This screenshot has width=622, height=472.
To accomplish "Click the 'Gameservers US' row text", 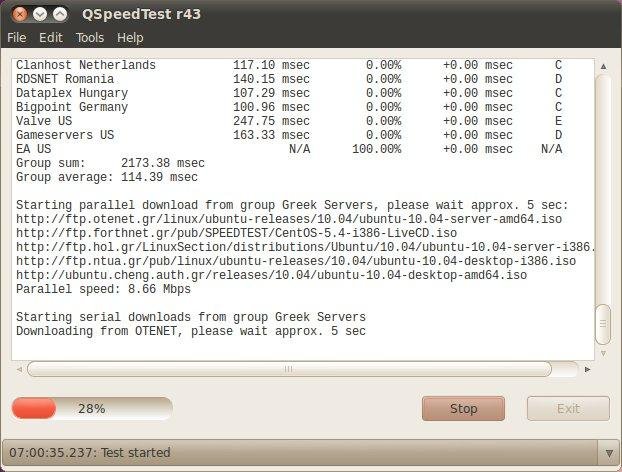I will click(x=65, y=135).
